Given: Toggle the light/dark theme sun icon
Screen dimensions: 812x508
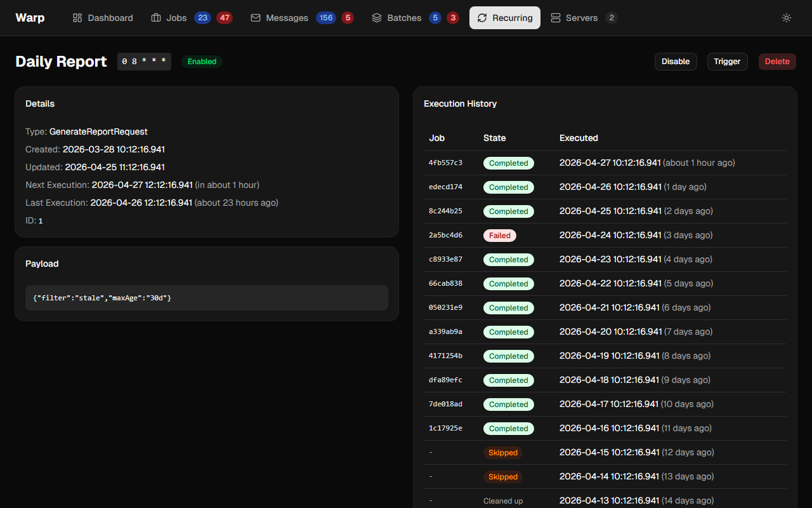Looking at the screenshot, I should (787, 18).
